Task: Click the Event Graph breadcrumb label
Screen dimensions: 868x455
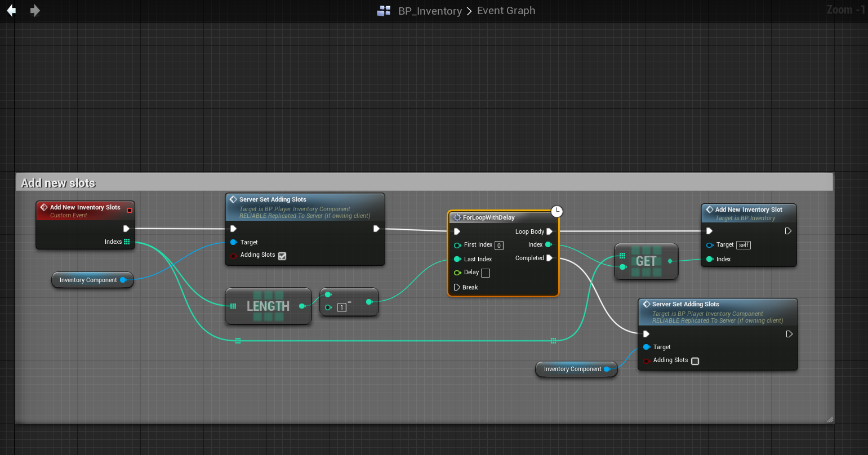Action: [x=506, y=11]
